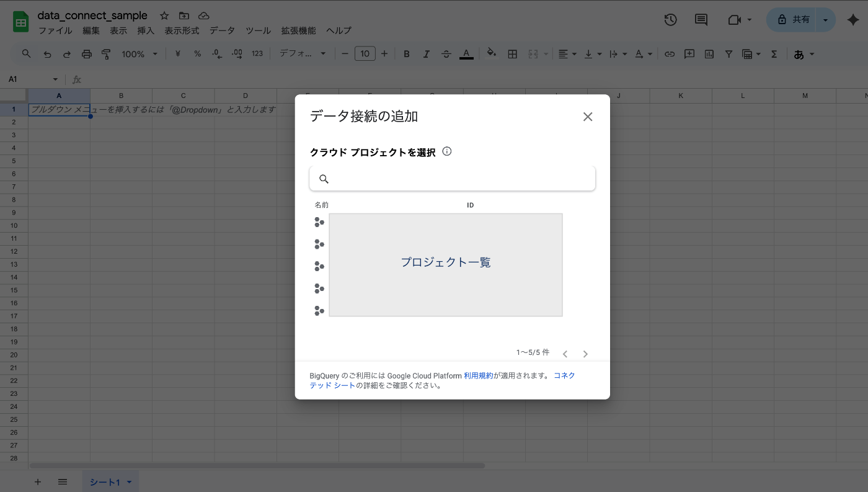Click the 共有 share button

point(794,20)
